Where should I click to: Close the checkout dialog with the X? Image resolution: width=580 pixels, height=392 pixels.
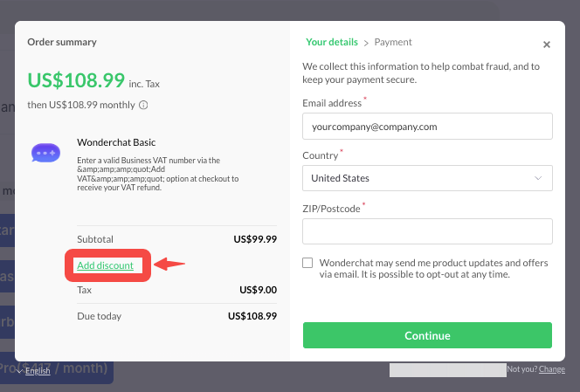tap(547, 45)
